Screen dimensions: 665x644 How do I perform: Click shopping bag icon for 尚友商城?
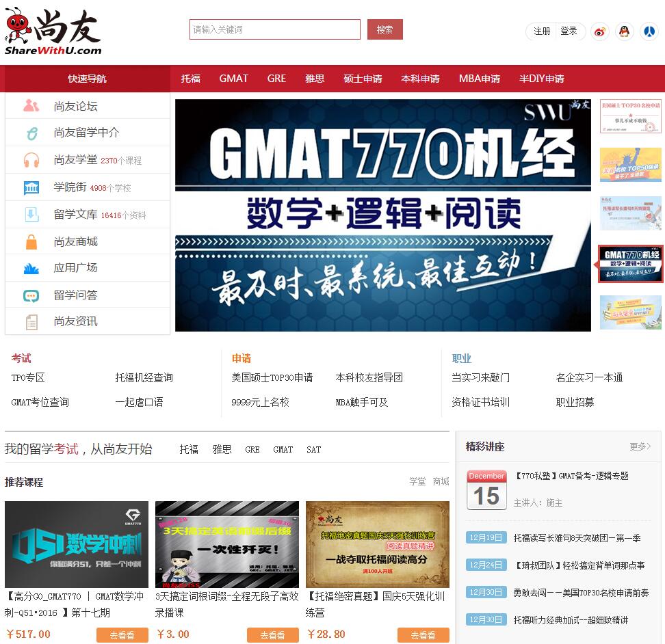(31, 242)
